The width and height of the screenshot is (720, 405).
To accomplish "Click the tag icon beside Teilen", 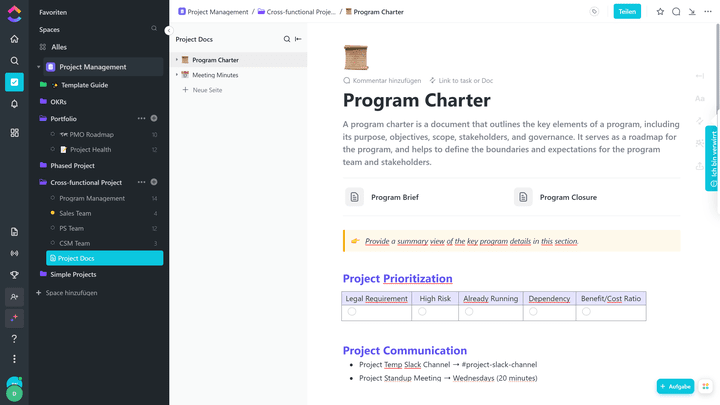I will (x=594, y=12).
